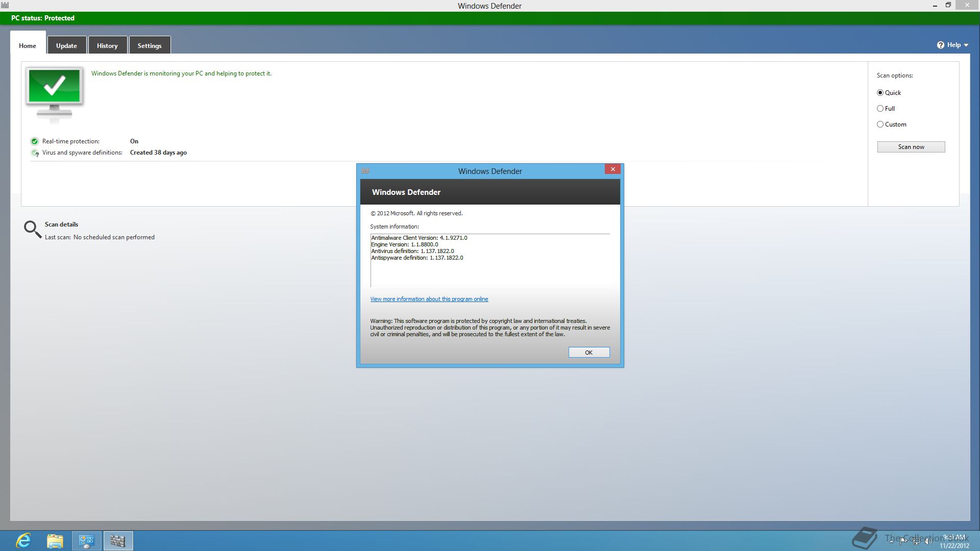
Task: Open File Explorer from the taskbar
Action: [55, 540]
